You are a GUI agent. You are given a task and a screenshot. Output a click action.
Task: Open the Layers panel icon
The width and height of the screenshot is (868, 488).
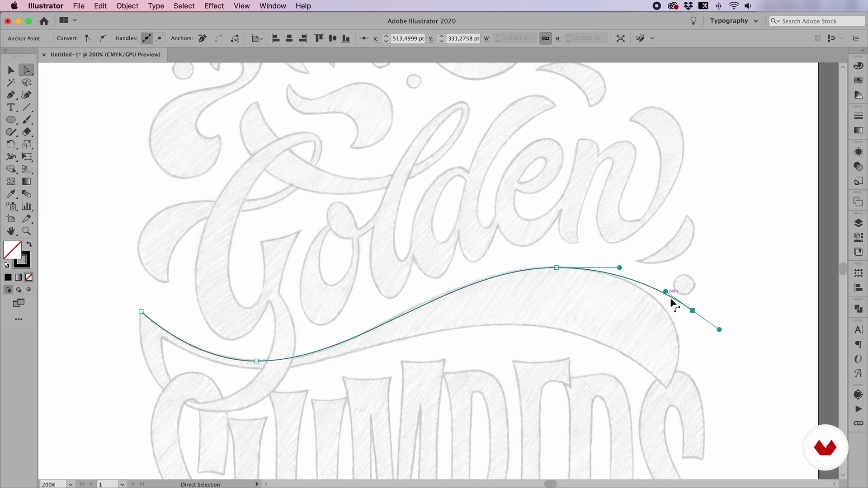pos(858,223)
